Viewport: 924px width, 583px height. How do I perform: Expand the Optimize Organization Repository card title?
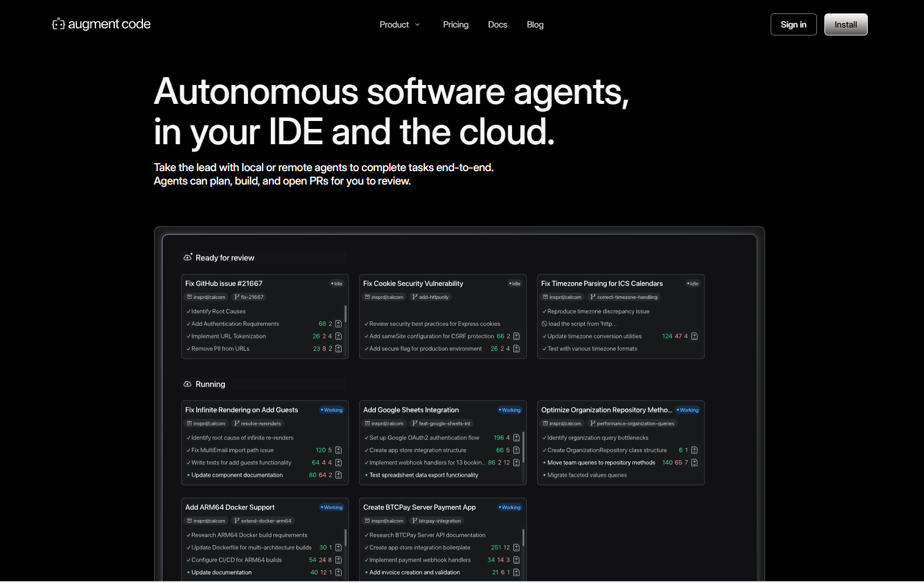[x=606, y=410]
